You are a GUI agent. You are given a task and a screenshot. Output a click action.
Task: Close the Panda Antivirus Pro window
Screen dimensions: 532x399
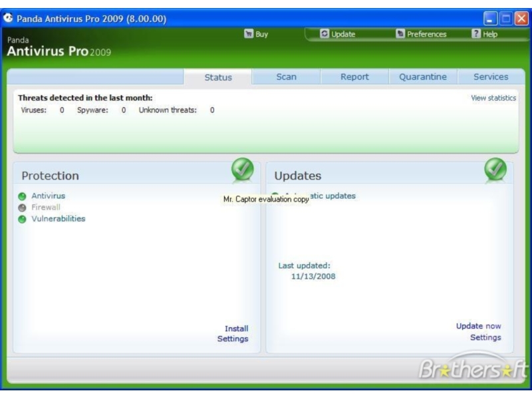(x=521, y=19)
